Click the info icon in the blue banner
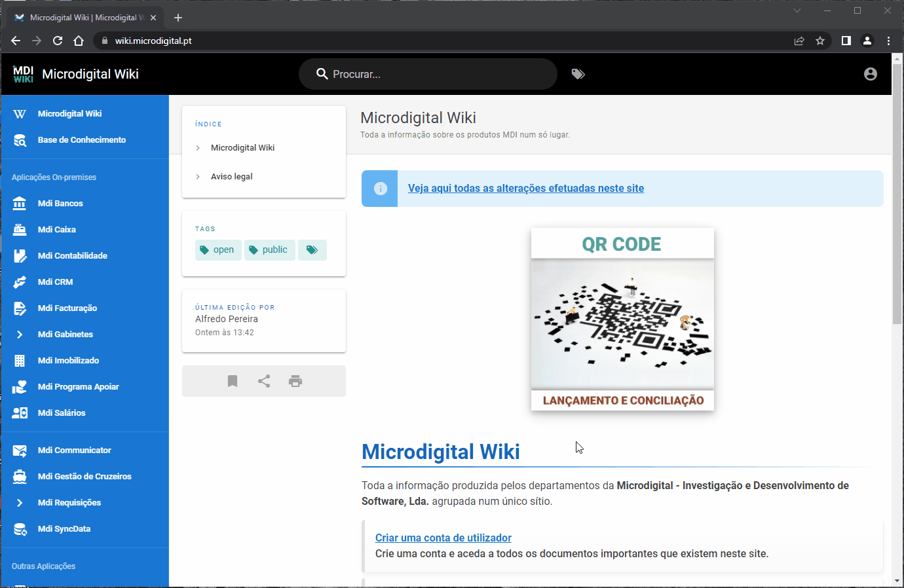 pyautogui.click(x=380, y=189)
